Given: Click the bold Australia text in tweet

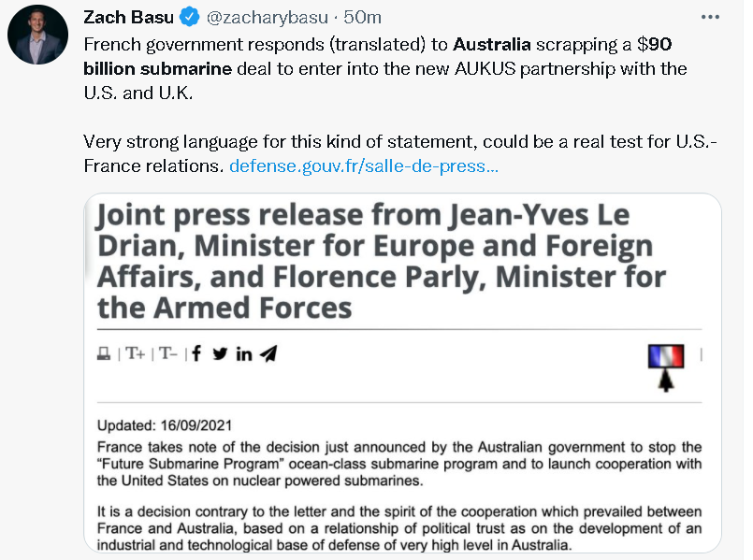Looking at the screenshot, I should pos(491,44).
